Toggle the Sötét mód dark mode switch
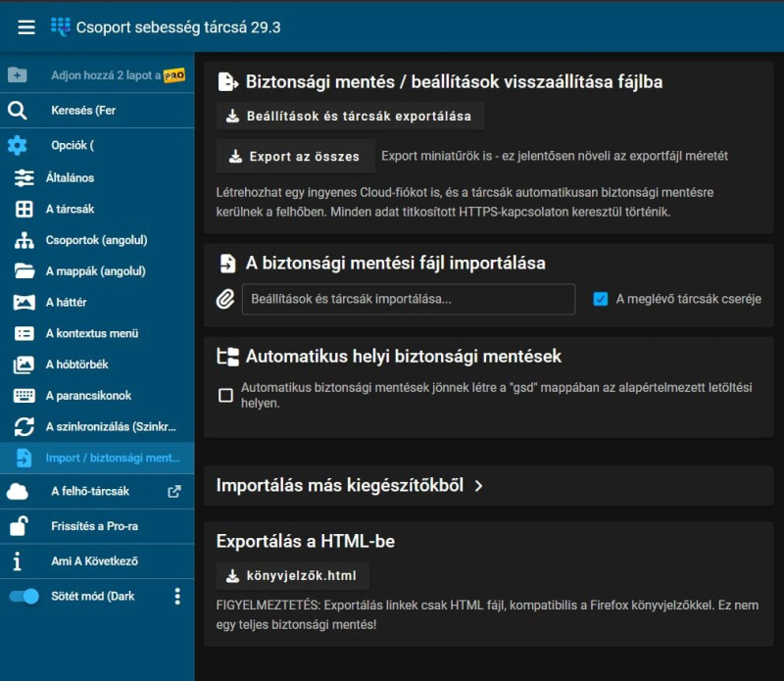The image size is (784, 681). pyautogui.click(x=24, y=596)
